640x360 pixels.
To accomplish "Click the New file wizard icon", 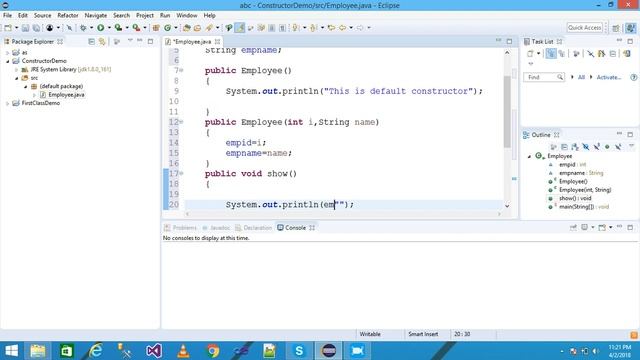I will [8, 28].
